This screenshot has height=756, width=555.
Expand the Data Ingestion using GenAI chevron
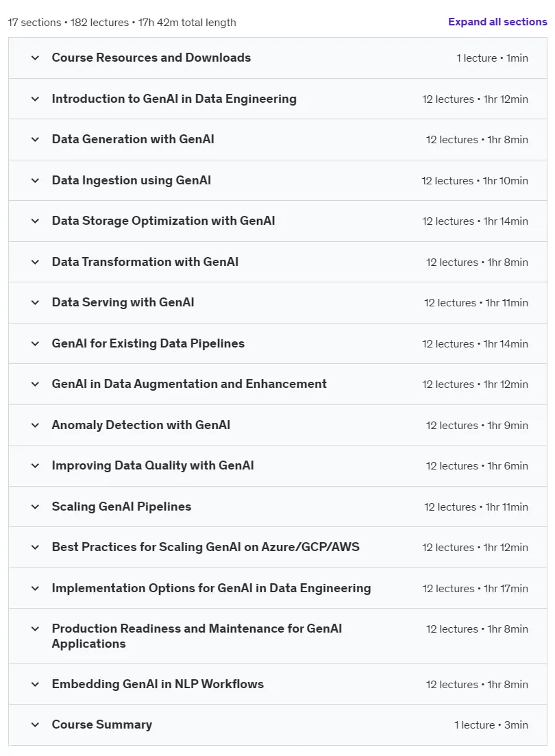[35, 180]
